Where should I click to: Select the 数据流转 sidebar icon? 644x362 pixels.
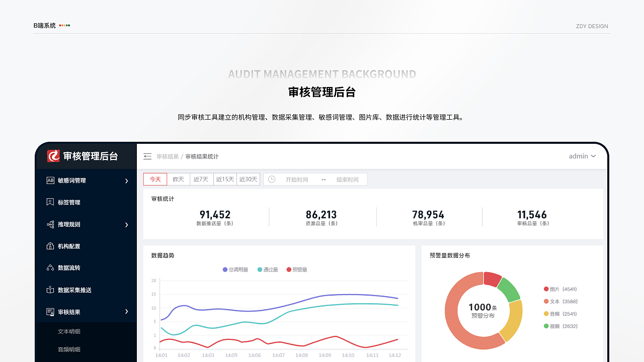point(50,268)
